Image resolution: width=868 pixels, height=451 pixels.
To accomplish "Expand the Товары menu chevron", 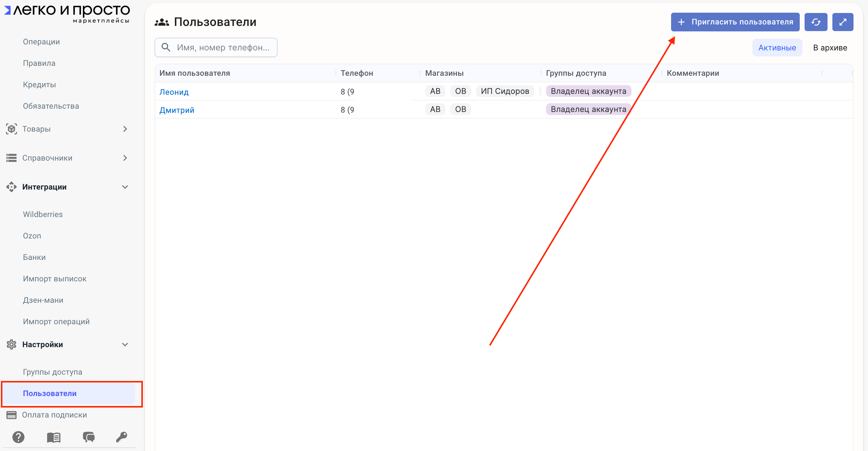I will 125,129.
